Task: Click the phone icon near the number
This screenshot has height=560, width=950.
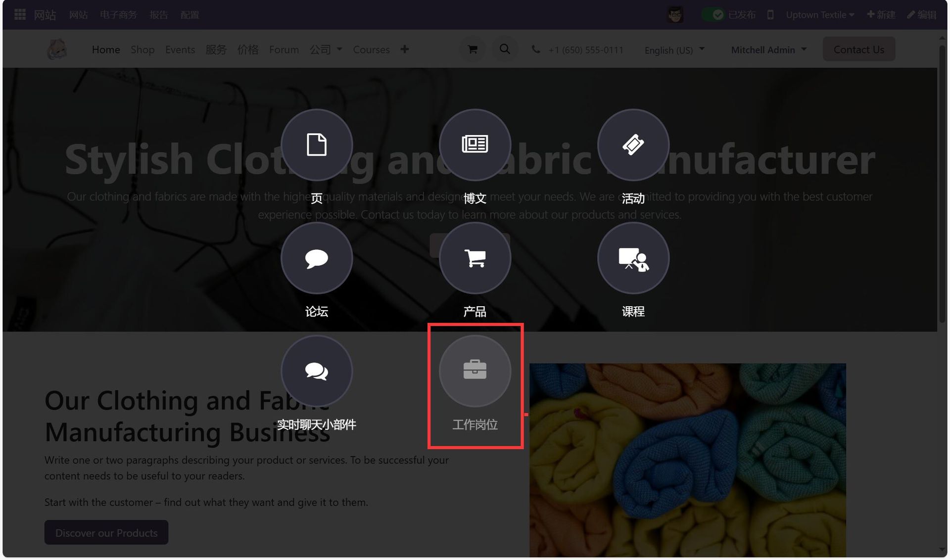Action: pos(536,49)
